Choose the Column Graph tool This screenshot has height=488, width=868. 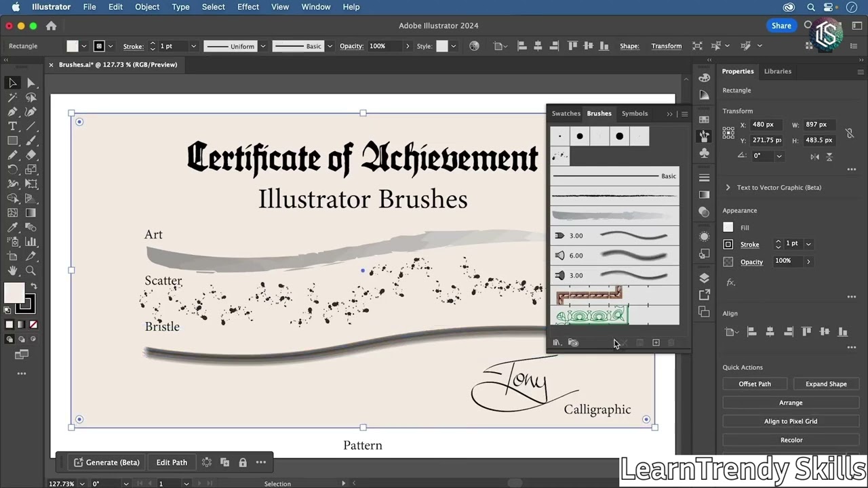pos(31,242)
